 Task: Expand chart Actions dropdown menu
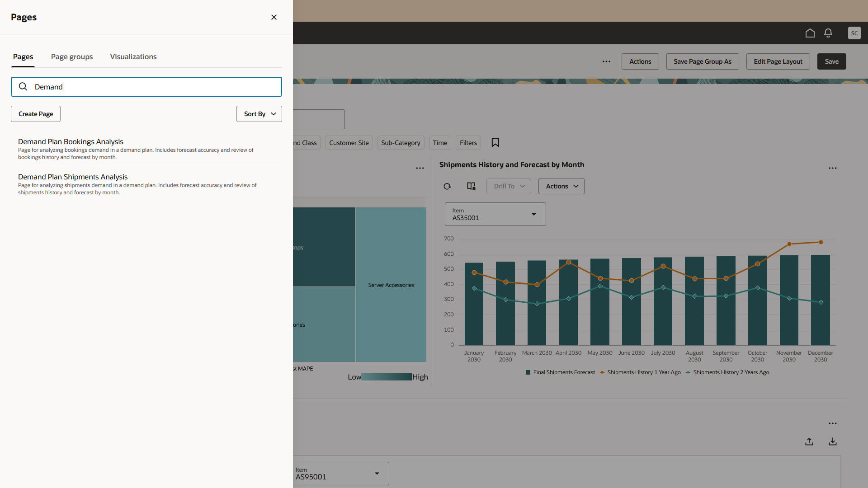pyautogui.click(x=561, y=186)
